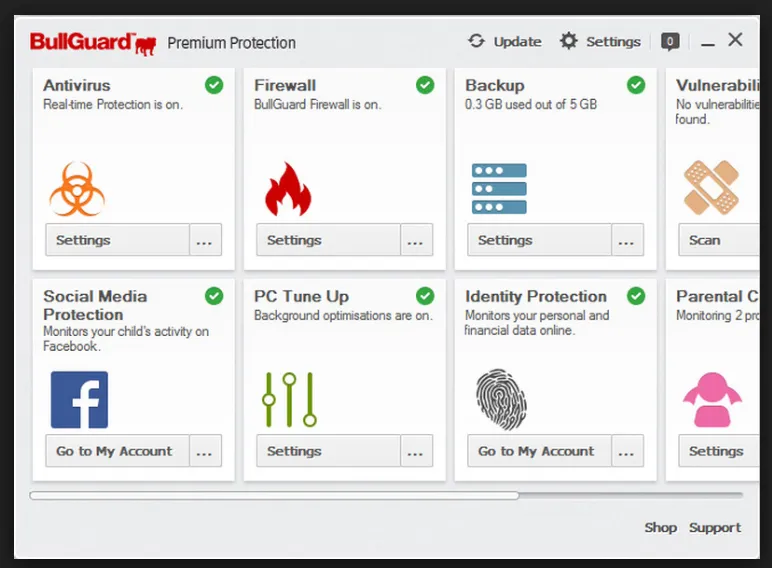Go to My Account under Social Media

(x=118, y=451)
